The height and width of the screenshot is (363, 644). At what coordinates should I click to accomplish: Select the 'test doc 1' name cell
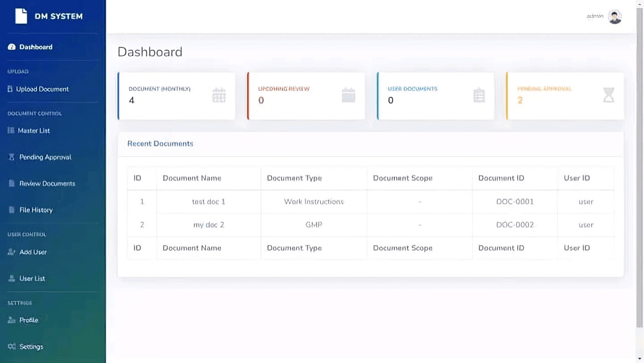(209, 202)
